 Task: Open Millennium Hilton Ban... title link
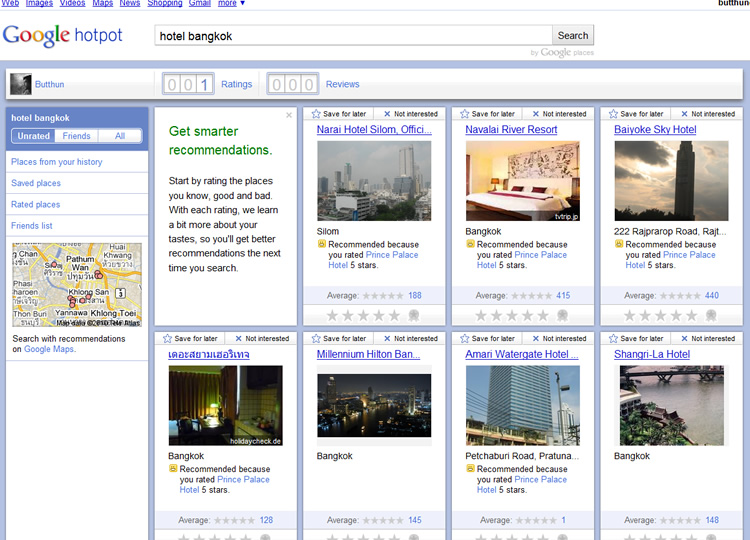pos(368,354)
